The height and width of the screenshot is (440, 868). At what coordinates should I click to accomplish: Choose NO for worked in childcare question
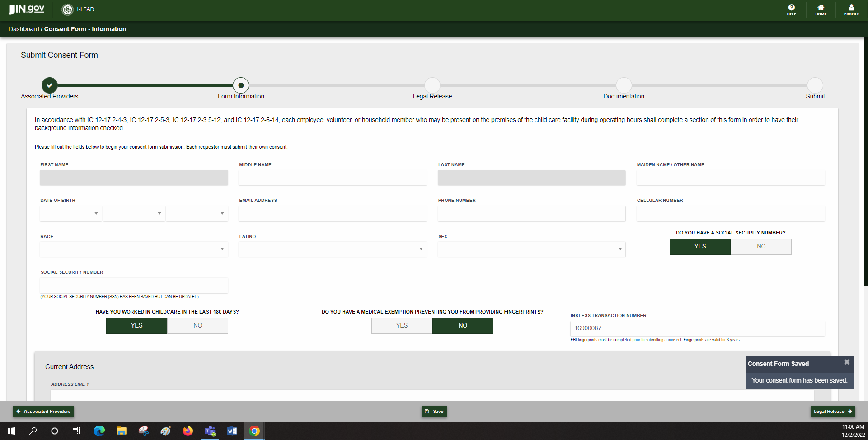coord(197,326)
